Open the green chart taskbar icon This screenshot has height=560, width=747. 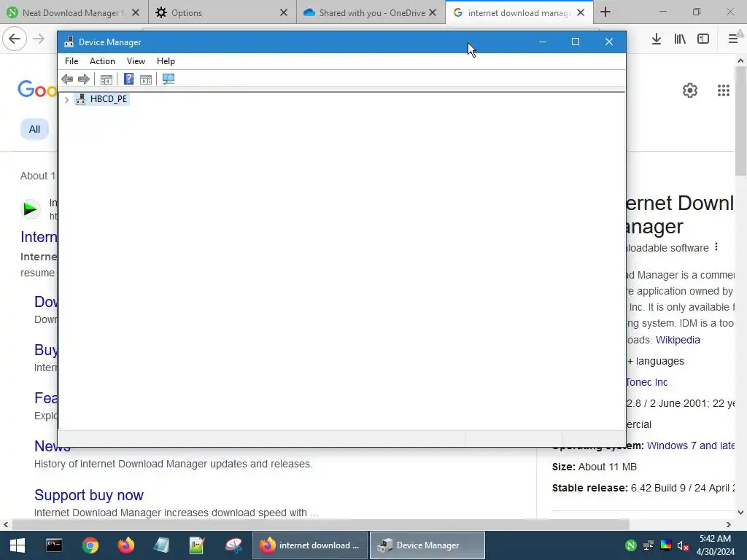coord(197,545)
